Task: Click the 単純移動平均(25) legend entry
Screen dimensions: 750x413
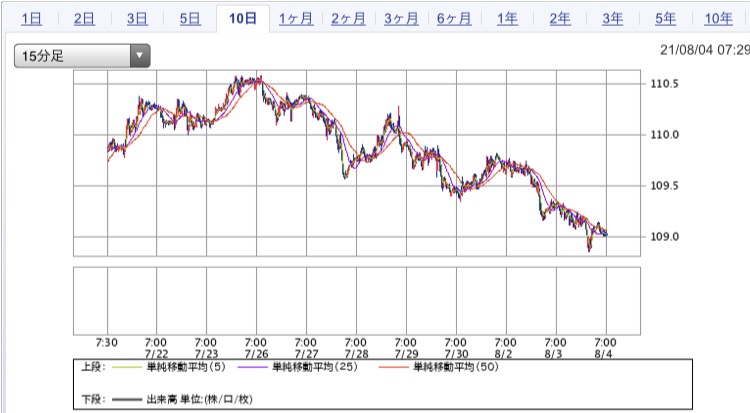Action: coord(315,367)
